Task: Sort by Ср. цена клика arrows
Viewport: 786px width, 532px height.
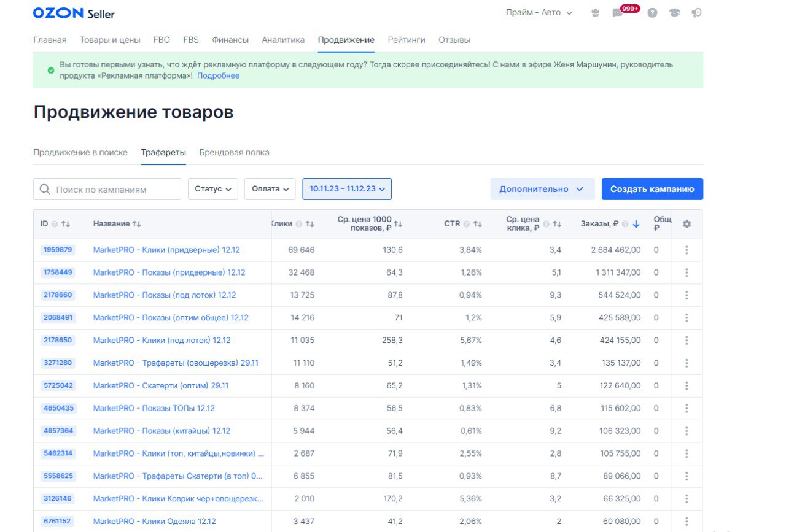Action: point(557,224)
